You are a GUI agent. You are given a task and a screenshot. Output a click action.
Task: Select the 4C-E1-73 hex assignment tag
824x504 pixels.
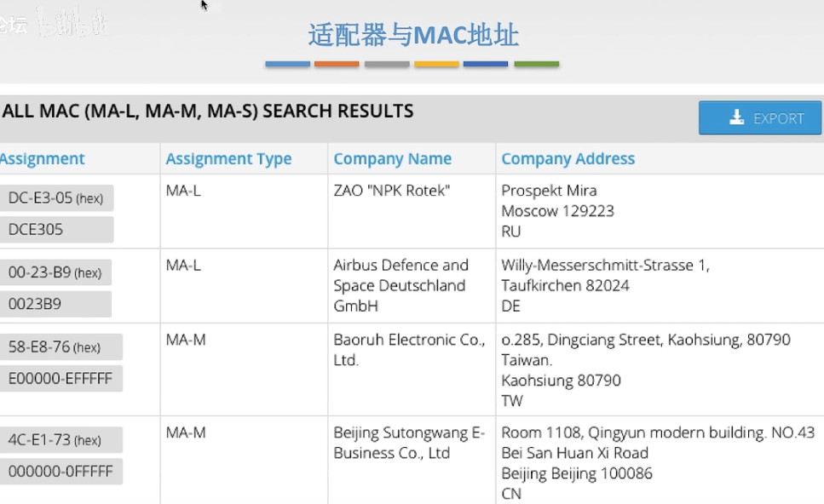pyautogui.click(x=60, y=440)
